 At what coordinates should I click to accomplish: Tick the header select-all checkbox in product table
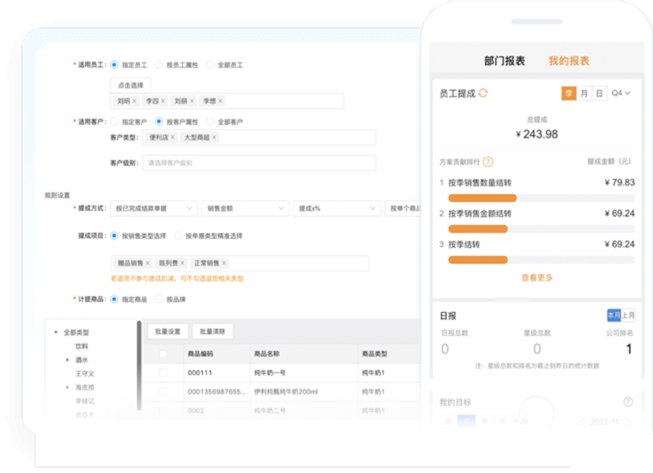tap(163, 354)
